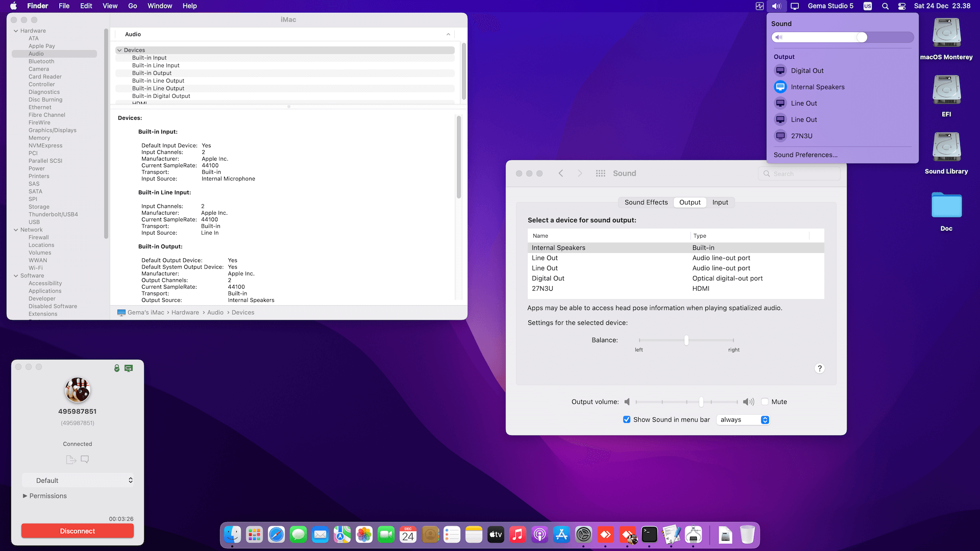This screenshot has width=980, height=551.
Task: Launch AnyDesk from the Dock
Action: (605, 535)
